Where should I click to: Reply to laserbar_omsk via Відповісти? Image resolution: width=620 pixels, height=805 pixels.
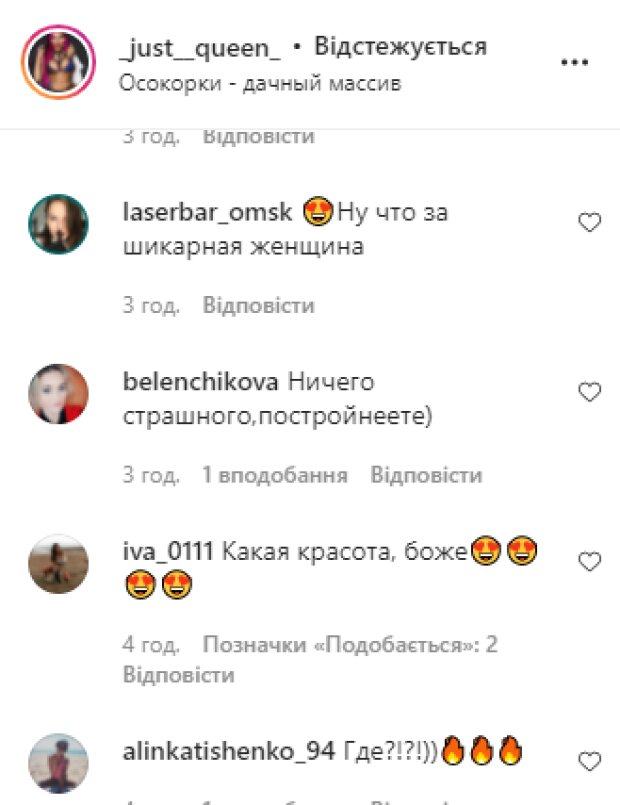pyautogui.click(x=259, y=305)
